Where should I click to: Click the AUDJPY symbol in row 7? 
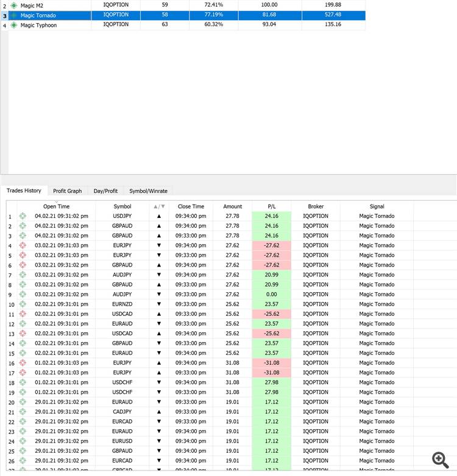pos(122,275)
